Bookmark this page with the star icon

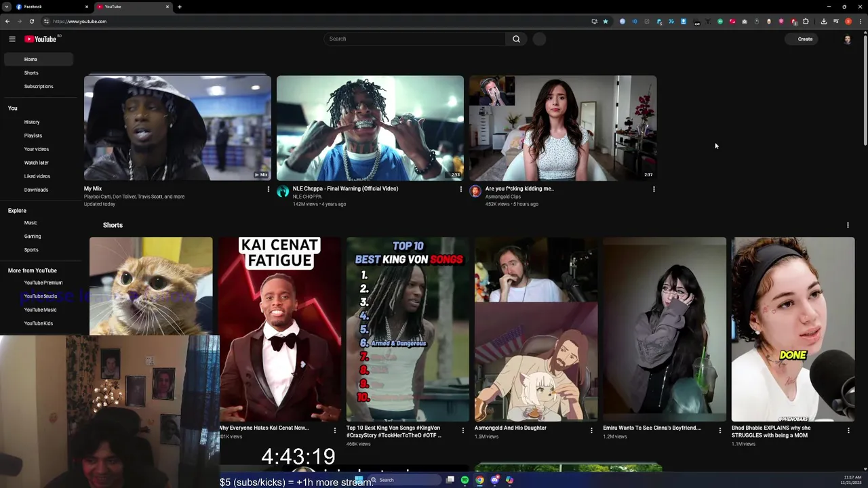click(606, 21)
